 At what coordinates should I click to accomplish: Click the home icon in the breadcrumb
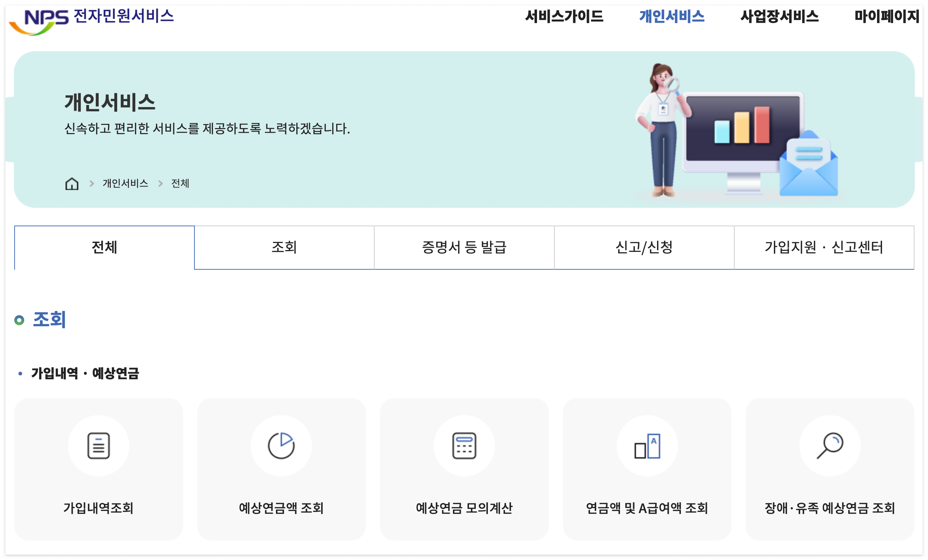[x=72, y=183]
